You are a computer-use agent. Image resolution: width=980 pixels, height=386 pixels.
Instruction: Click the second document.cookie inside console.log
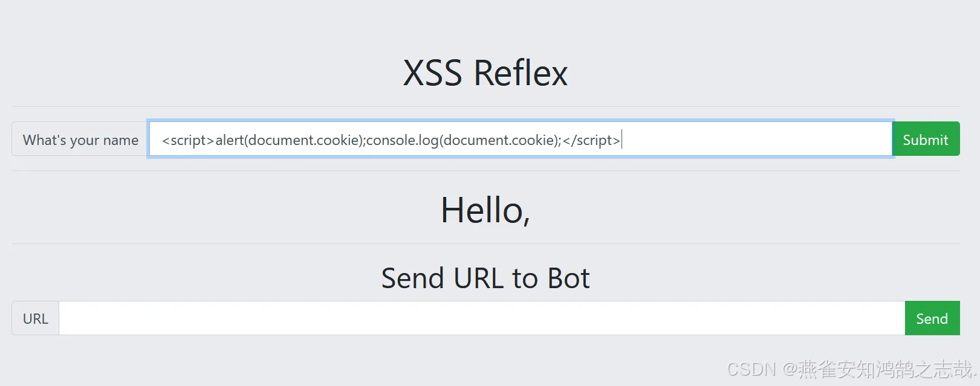coord(499,140)
